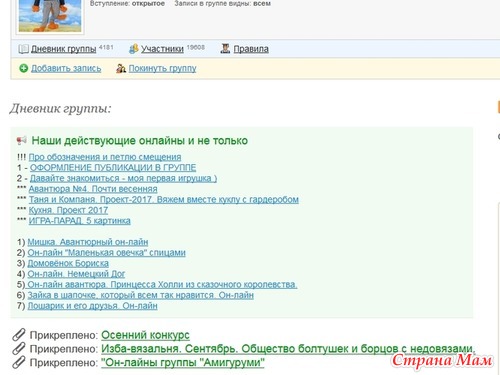The image size is (500, 375).
Task: Open Он-лайн Маленькая овечка спицами link
Action: point(106,253)
